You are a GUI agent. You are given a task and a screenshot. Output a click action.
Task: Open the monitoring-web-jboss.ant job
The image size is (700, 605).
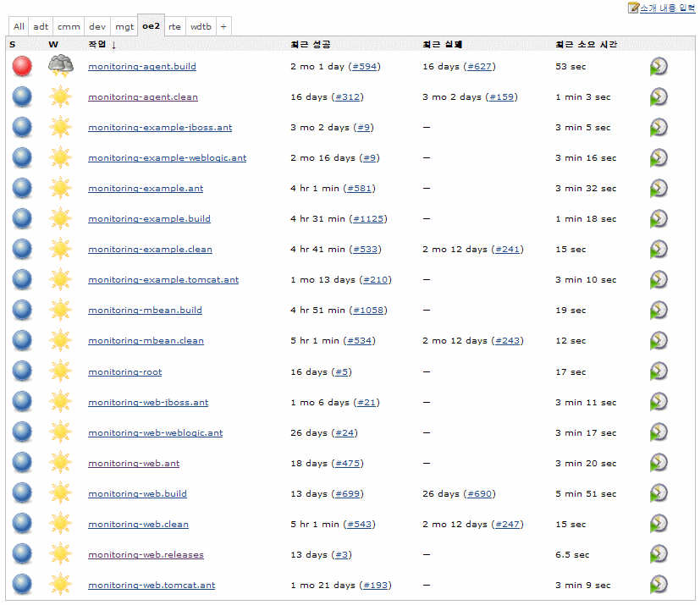(147, 403)
